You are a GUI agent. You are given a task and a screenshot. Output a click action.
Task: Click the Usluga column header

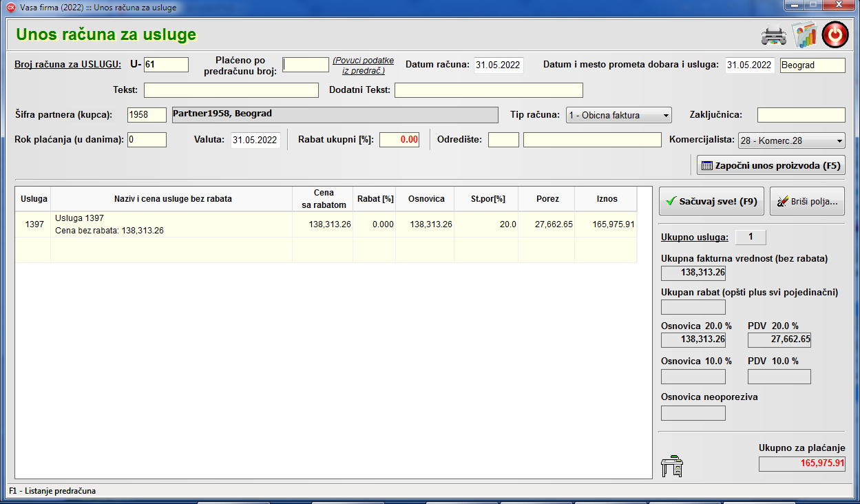pyautogui.click(x=34, y=199)
